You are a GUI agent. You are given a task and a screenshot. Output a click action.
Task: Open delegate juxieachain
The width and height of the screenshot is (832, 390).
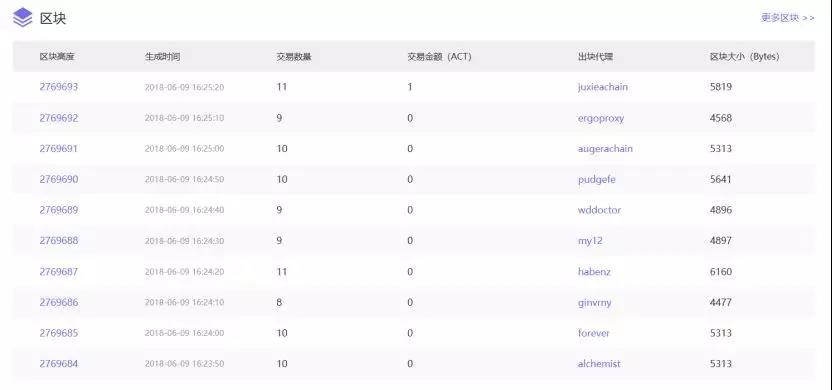point(602,87)
